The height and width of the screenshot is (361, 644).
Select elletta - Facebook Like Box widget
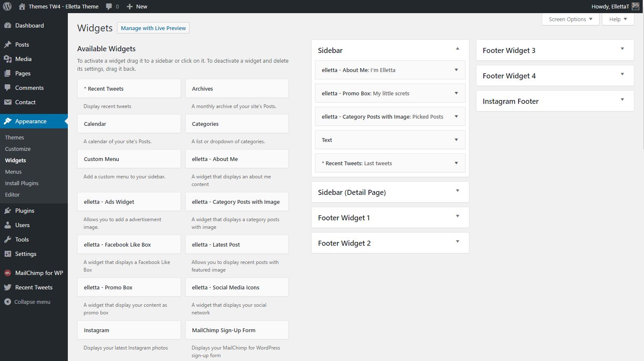(129, 244)
